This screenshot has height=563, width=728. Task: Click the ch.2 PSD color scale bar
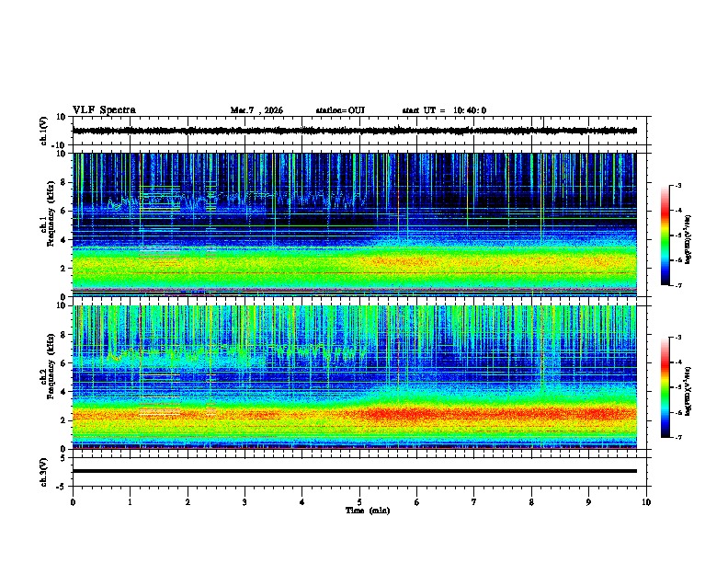point(665,387)
